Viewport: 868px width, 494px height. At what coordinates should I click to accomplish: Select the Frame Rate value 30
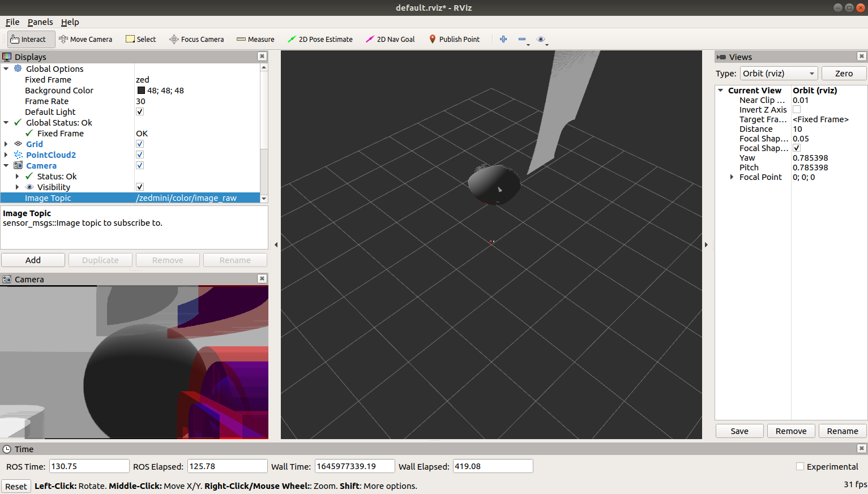[x=140, y=101]
